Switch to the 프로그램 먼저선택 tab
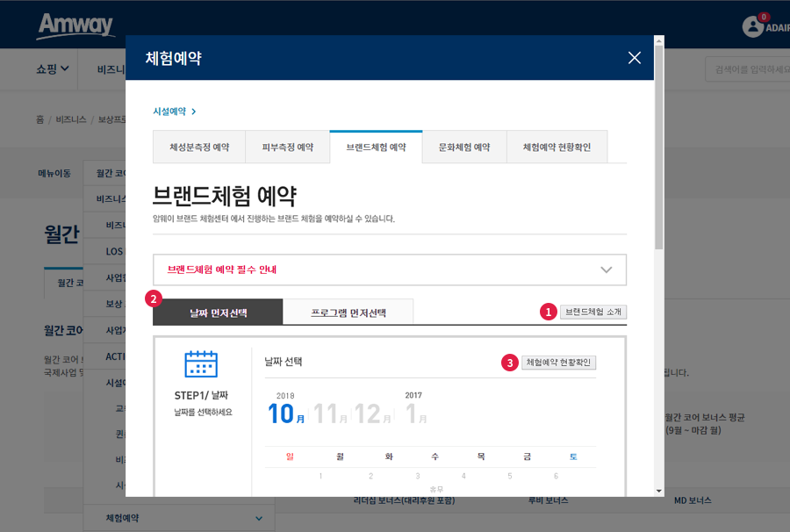790x532 pixels. [x=348, y=313]
